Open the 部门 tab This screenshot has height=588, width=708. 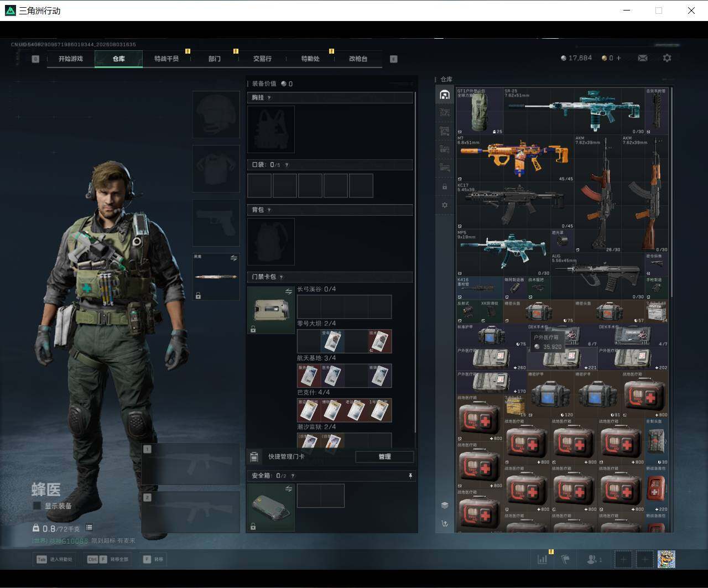click(x=215, y=59)
